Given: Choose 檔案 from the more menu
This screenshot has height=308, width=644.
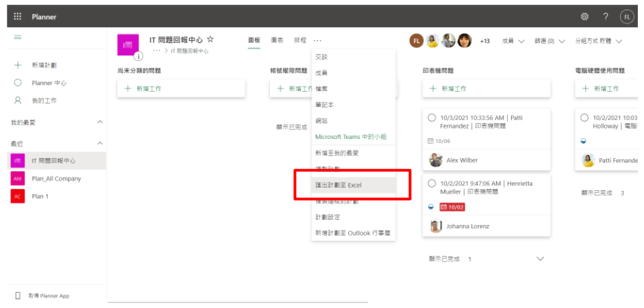Looking at the screenshot, I should pos(354,89).
